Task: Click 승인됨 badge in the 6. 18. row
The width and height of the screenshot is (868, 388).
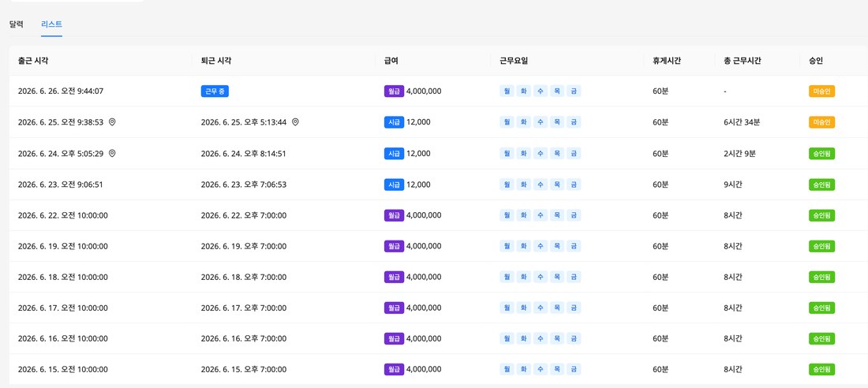Action: tap(821, 277)
